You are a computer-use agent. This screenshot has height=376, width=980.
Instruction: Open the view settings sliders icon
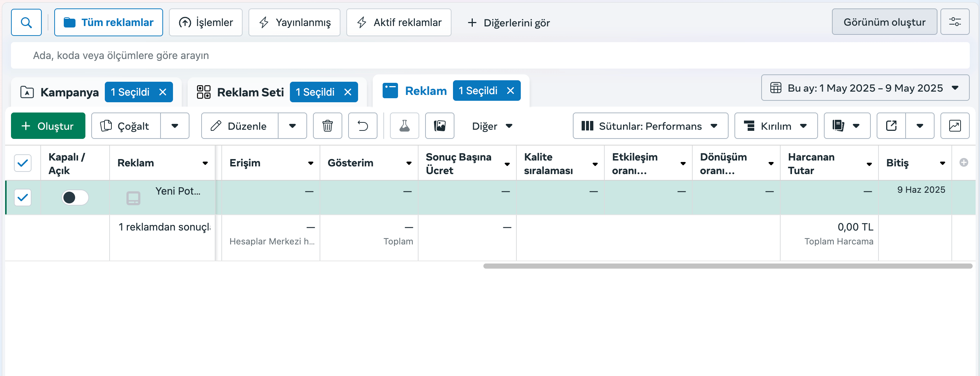tap(955, 22)
